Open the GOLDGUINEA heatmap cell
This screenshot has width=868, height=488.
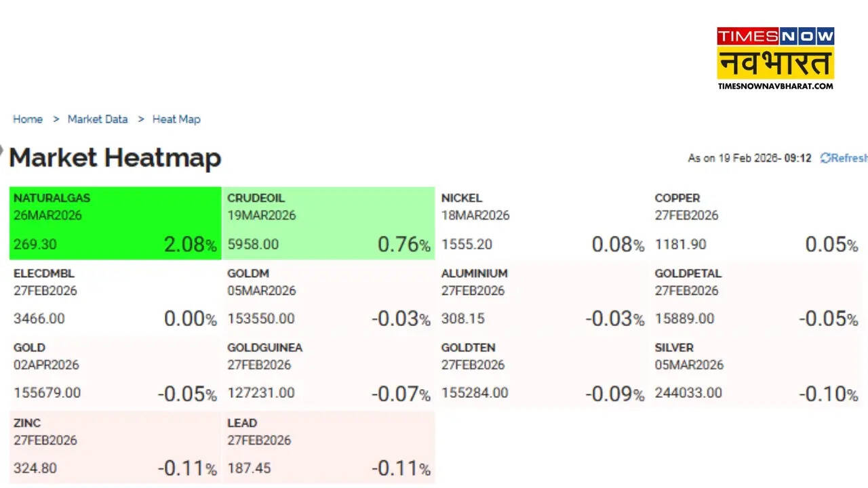tap(328, 372)
